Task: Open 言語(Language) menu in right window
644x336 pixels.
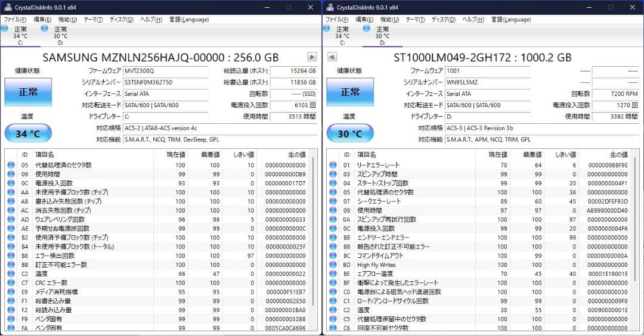Action: point(511,20)
